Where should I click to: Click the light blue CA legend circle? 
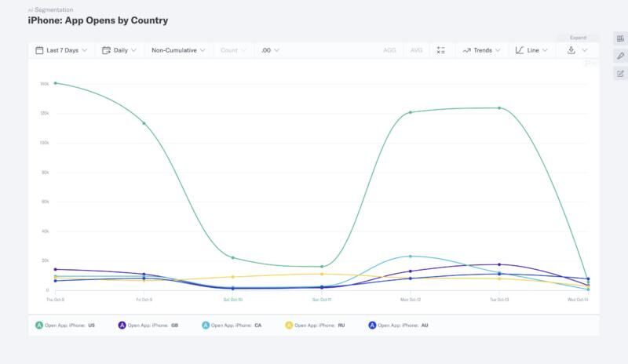(206, 325)
